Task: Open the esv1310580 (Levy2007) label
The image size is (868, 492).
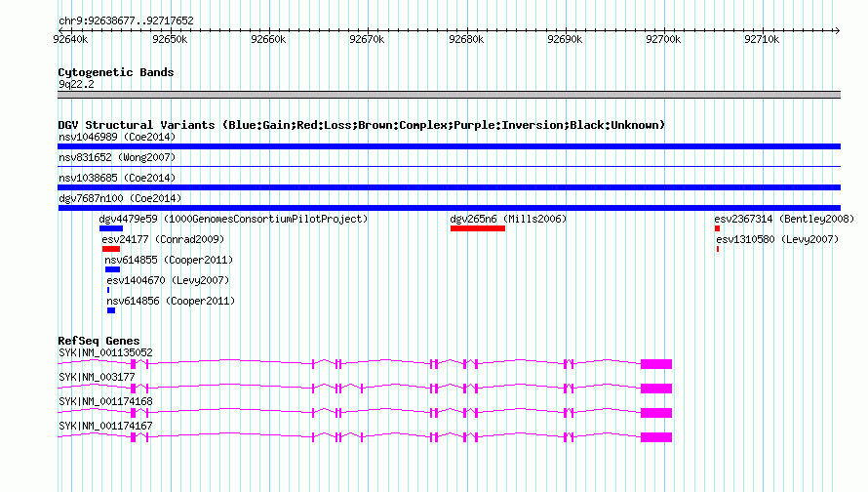Action: pos(777,239)
